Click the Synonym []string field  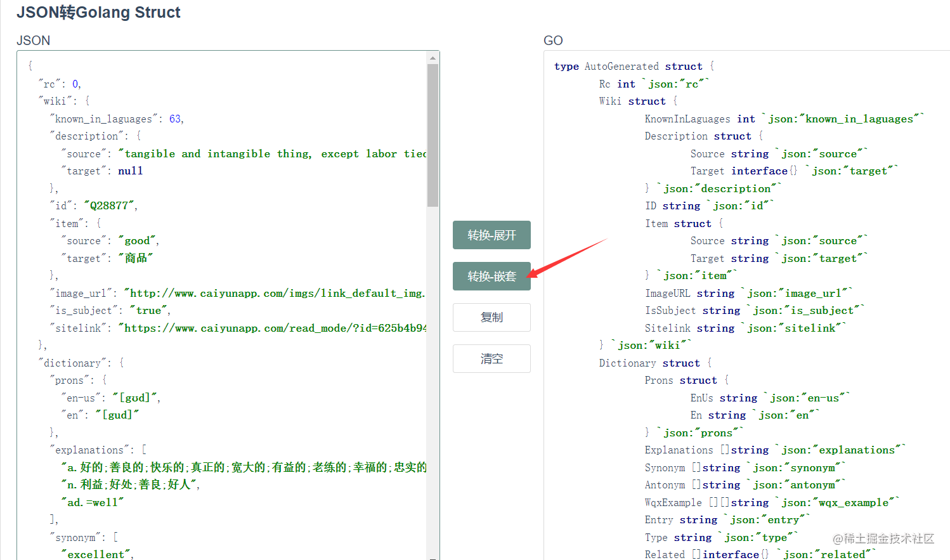pos(746,468)
